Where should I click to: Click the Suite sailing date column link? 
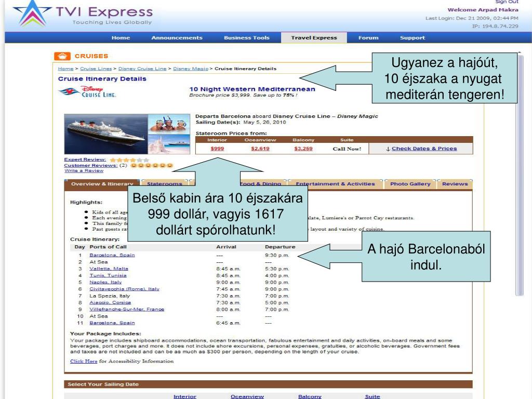[372, 396]
